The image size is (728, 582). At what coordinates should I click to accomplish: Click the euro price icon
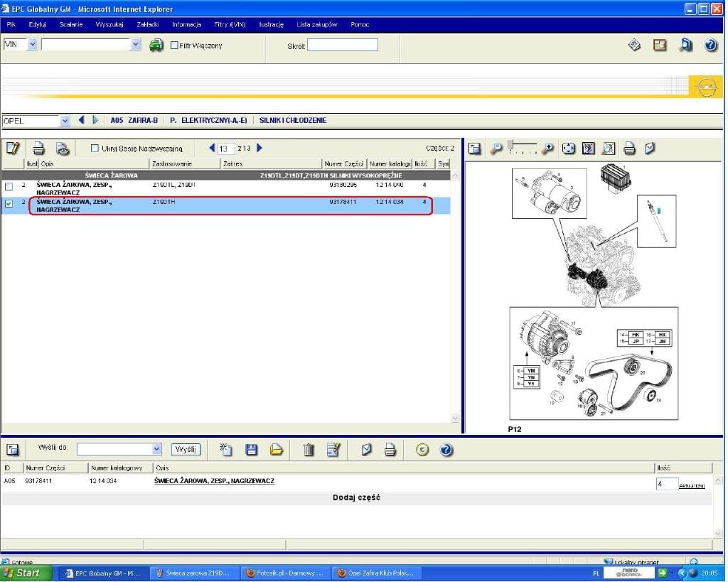(x=422, y=449)
